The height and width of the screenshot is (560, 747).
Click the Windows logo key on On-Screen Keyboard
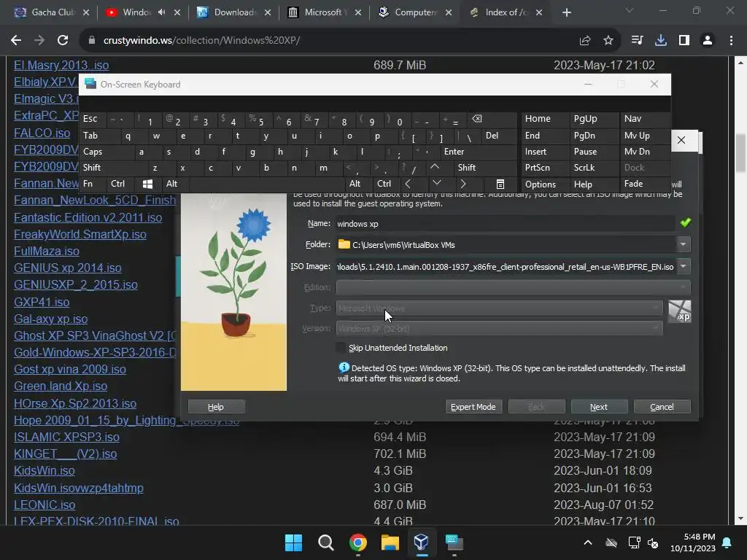[147, 184]
